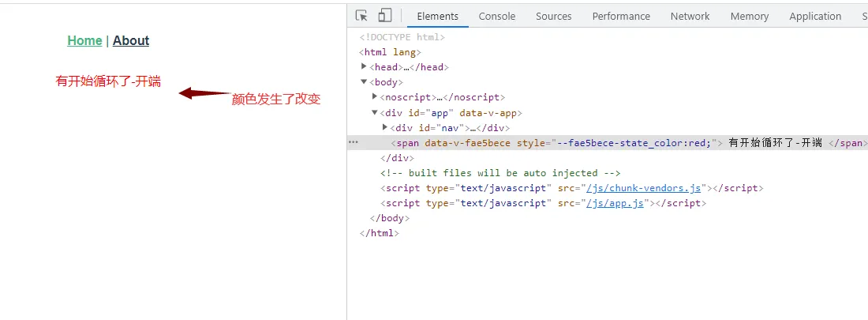Viewport: 868px width, 320px height.
Task: Open the Network tab
Action: point(690,16)
